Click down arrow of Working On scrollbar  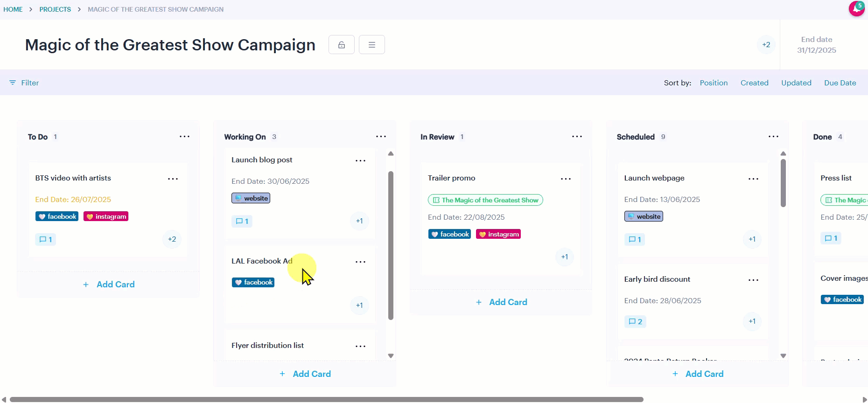coord(391,356)
